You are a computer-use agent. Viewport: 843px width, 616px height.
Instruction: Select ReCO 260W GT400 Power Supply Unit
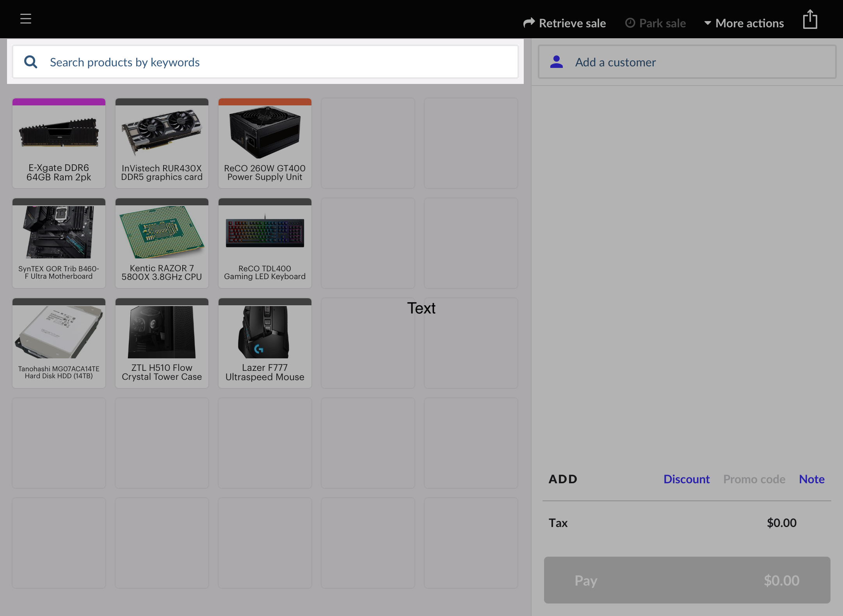click(x=265, y=143)
